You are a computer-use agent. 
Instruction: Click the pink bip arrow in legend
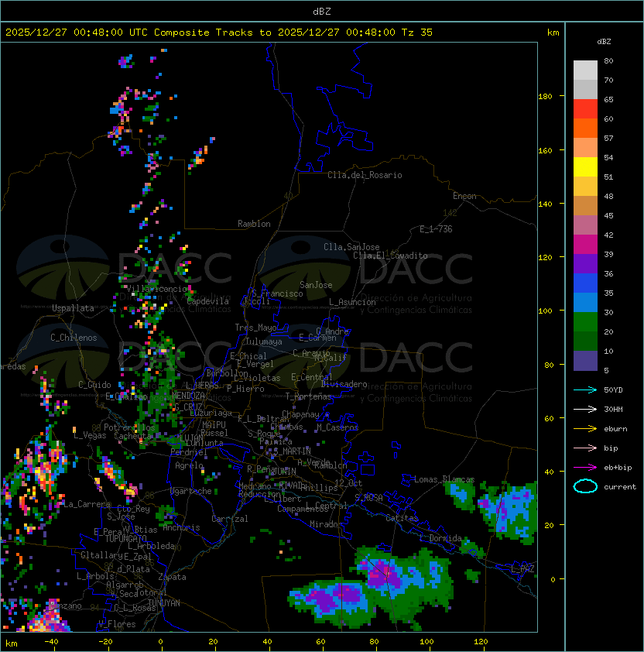585,448
